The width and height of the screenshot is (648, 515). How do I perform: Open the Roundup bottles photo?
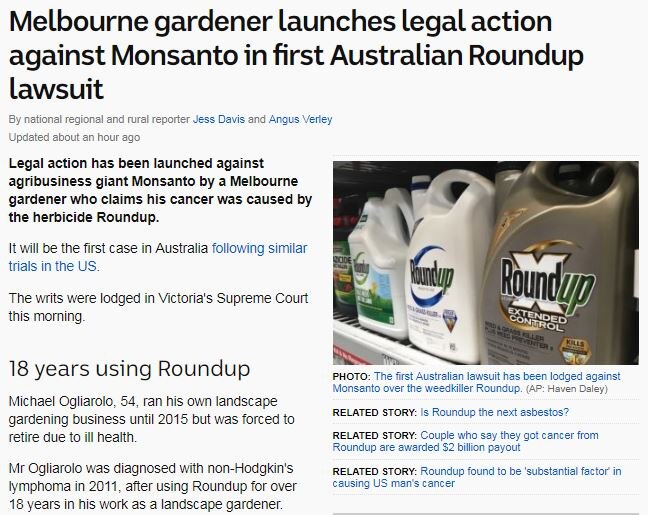point(486,263)
